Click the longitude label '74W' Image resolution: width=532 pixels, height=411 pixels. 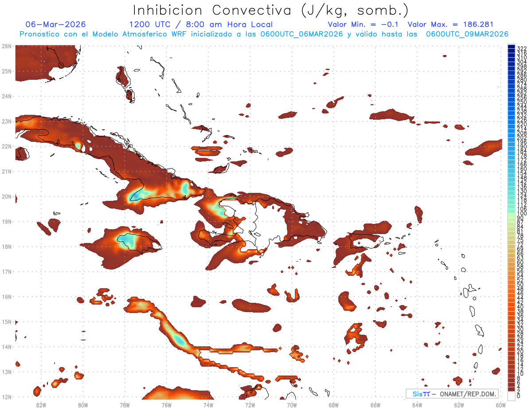(208, 404)
